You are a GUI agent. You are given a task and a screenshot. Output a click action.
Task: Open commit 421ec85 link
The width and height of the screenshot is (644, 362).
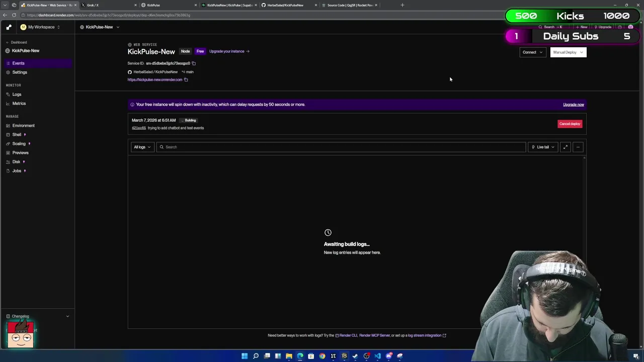coord(139,128)
